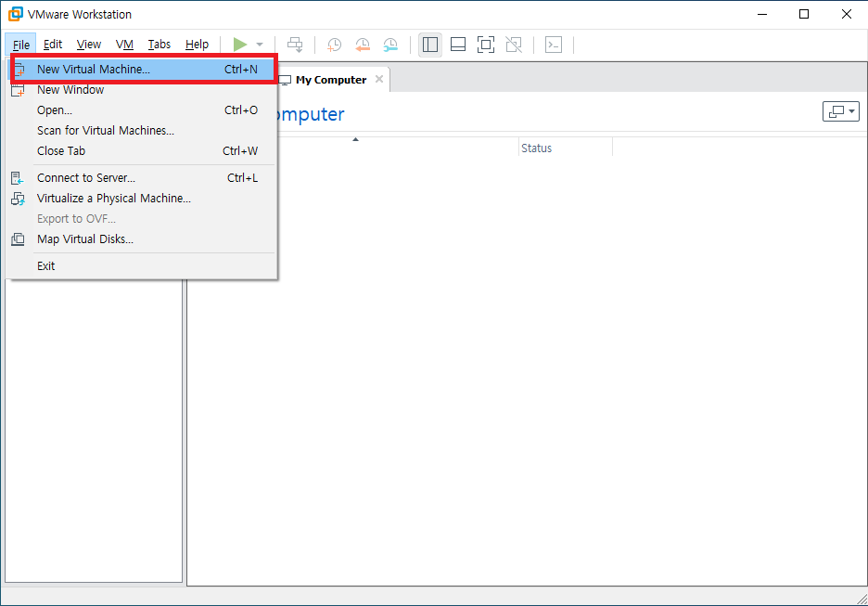The height and width of the screenshot is (606, 868).
Task: Switch to the My Computer tab
Action: pyautogui.click(x=332, y=80)
